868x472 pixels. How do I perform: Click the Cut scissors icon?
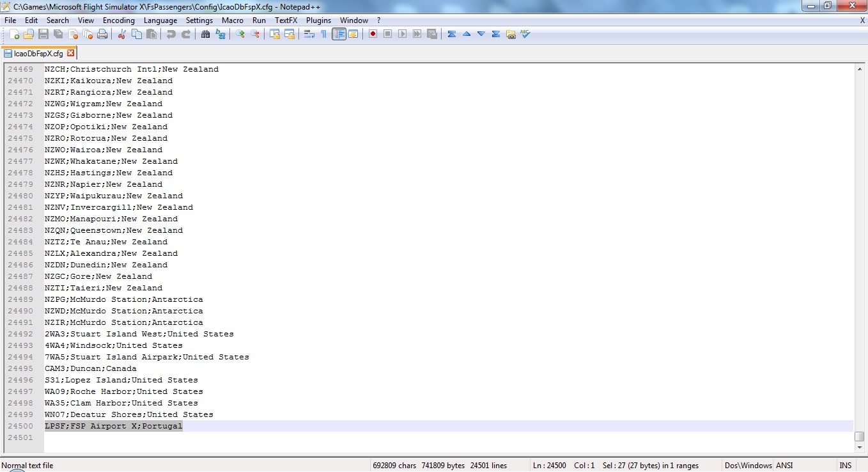click(121, 34)
